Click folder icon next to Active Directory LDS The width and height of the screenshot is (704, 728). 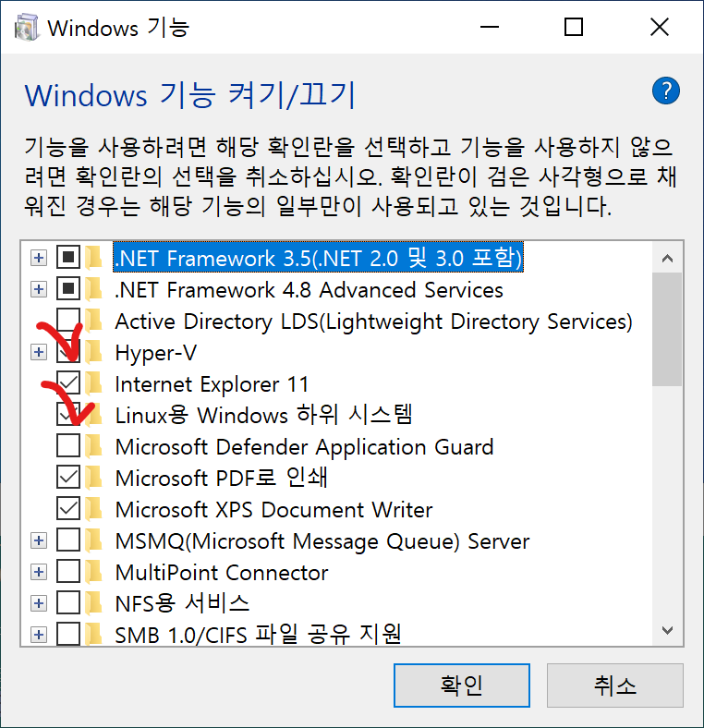pos(94,321)
